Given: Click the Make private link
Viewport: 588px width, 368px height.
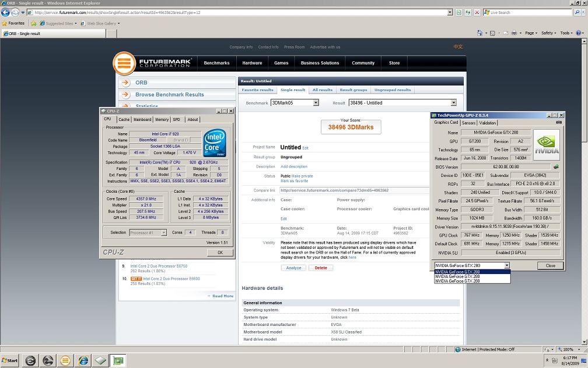Looking at the screenshot, I should pyautogui.click(x=302, y=176).
